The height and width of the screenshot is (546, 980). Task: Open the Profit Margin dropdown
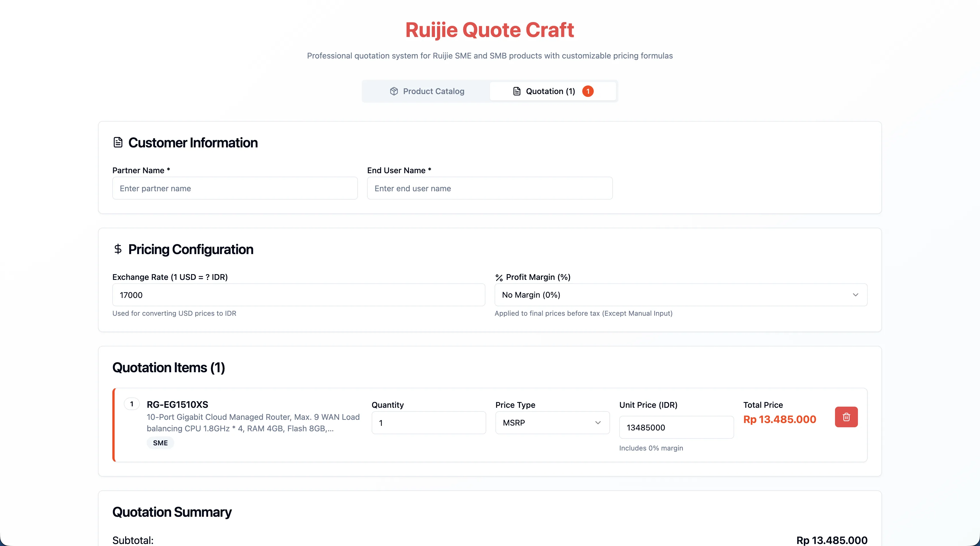681,295
